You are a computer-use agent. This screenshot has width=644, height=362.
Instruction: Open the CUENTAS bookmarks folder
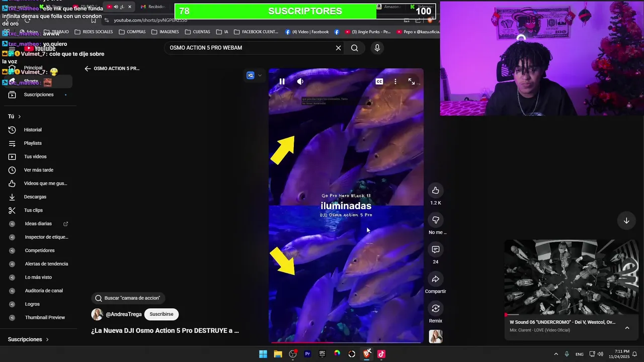pyautogui.click(x=198, y=32)
